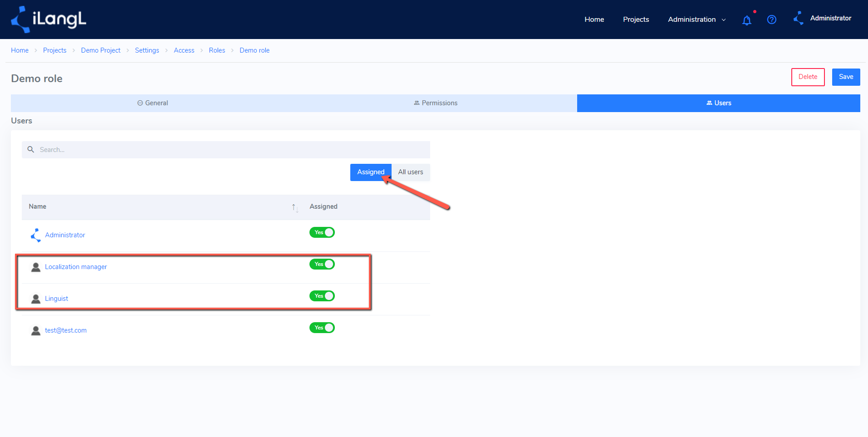
Task: Go to Roles breadcrumb
Action: [217, 50]
